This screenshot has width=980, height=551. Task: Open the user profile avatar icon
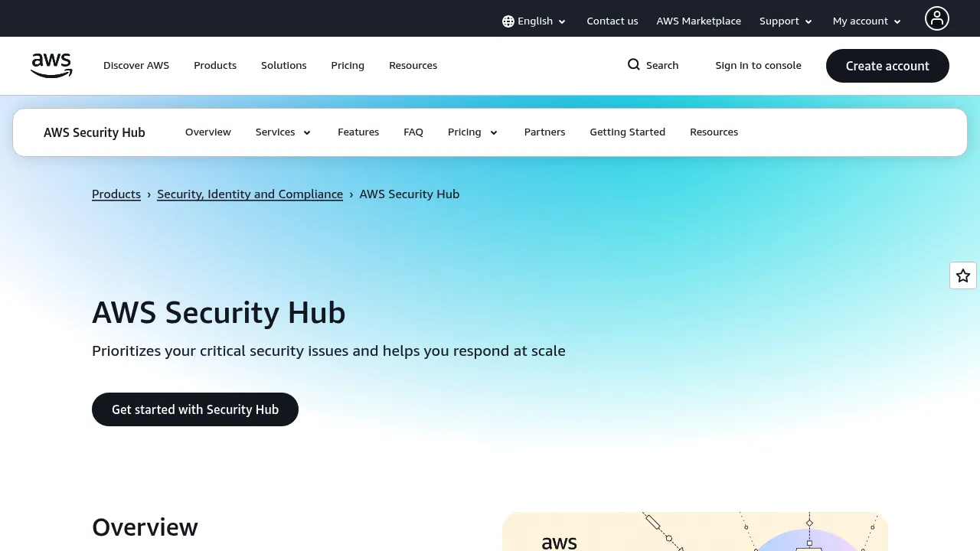pyautogui.click(x=936, y=18)
